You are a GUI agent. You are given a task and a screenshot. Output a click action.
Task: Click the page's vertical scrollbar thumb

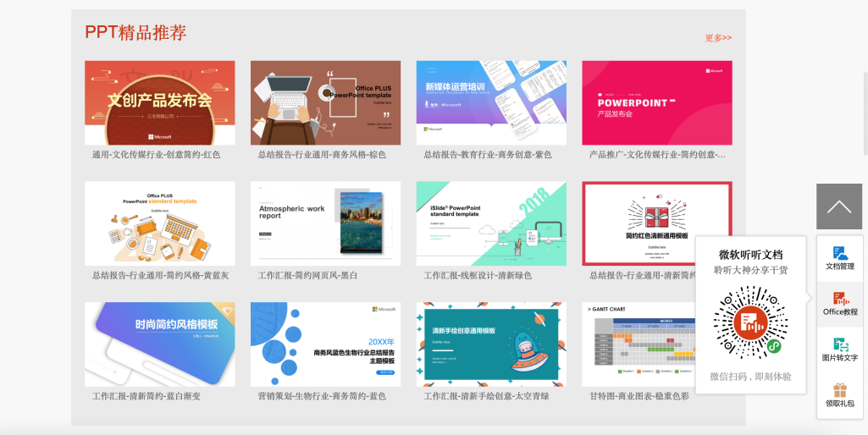[865, 113]
